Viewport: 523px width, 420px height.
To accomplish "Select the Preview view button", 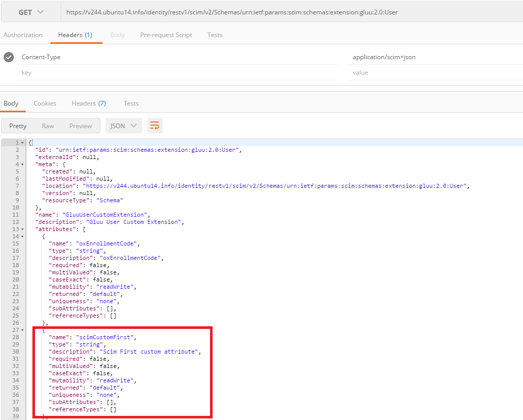I will (81, 126).
